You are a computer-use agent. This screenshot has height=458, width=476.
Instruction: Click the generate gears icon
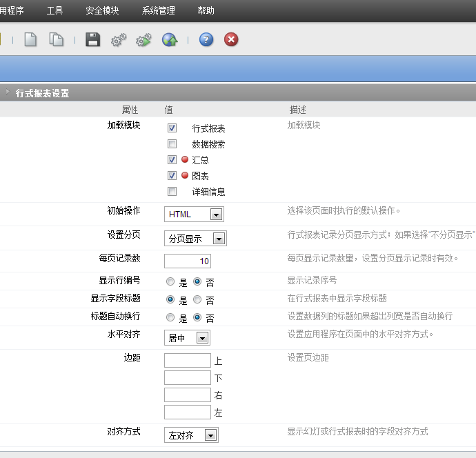click(119, 40)
